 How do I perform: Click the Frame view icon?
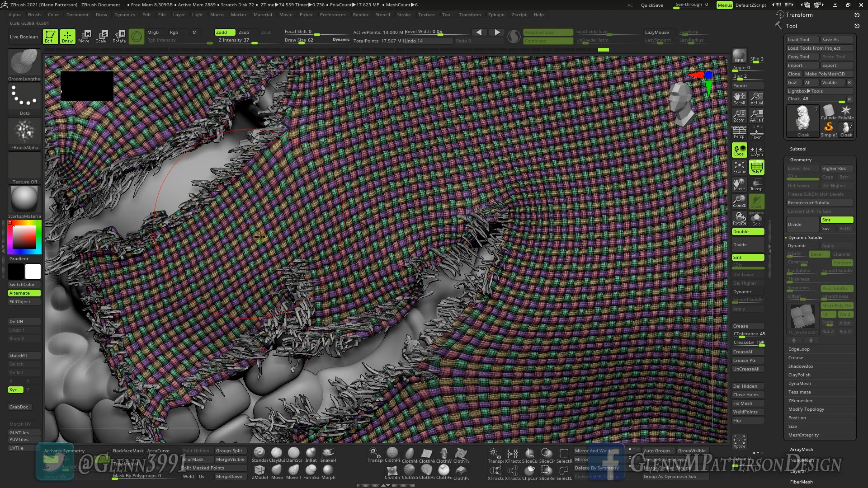[740, 167]
